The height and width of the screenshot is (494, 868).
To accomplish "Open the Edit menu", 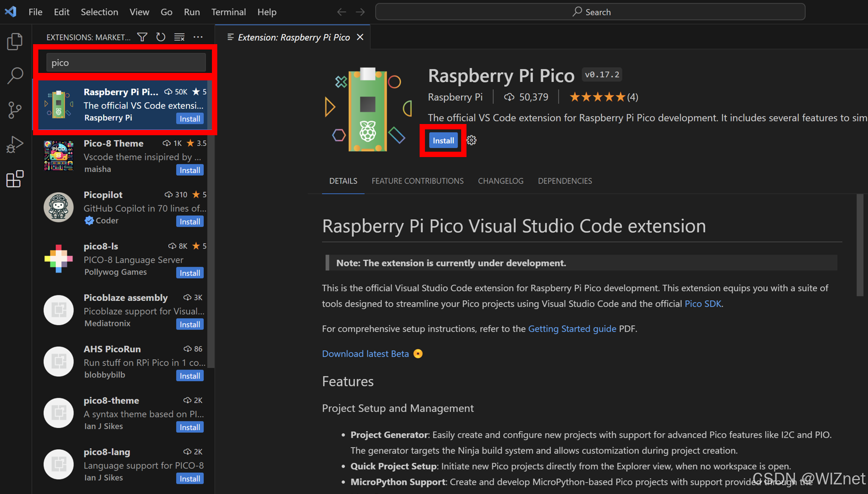I will (61, 12).
